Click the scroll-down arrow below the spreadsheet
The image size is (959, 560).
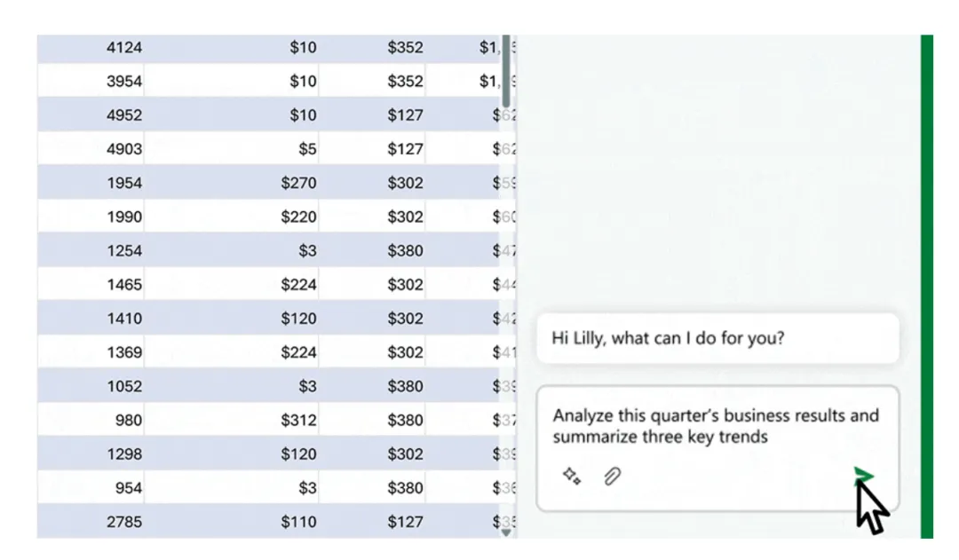click(x=506, y=532)
